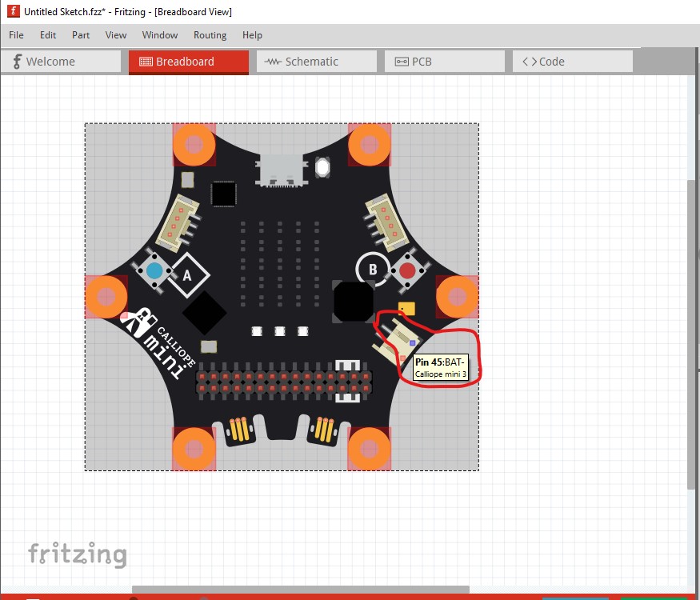This screenshot has height=600, width=700.
Task: Select the right Grove connector near button B
Action: [x=386, y=222]
